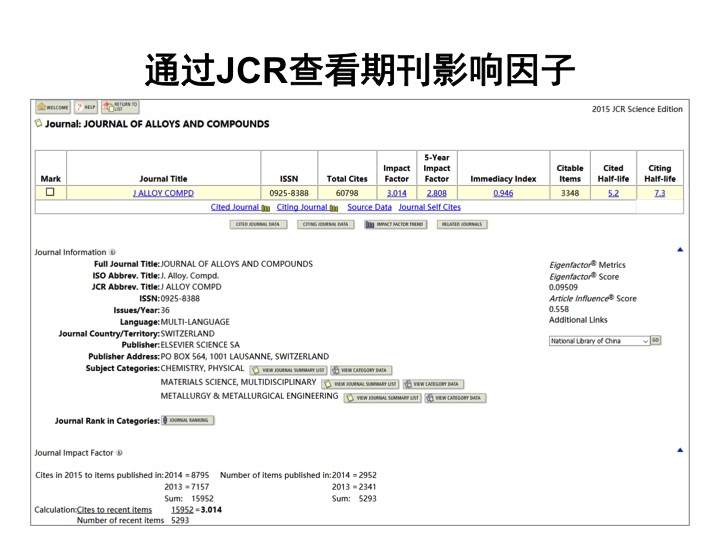
Task: Click the Welcome home button
Action: (53, 107)
